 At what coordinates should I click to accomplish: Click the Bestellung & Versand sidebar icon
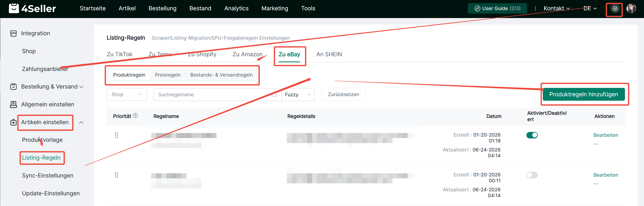pos(13,87)
